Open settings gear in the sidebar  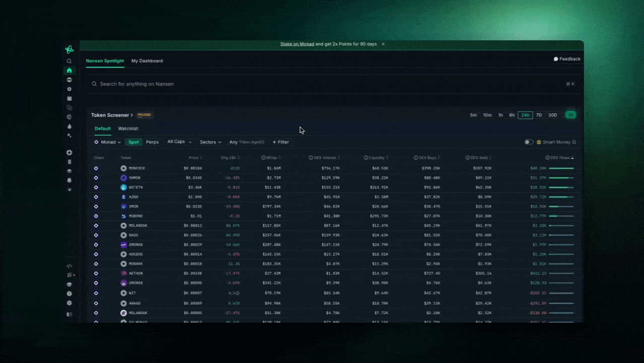click(x=70, y=303)
